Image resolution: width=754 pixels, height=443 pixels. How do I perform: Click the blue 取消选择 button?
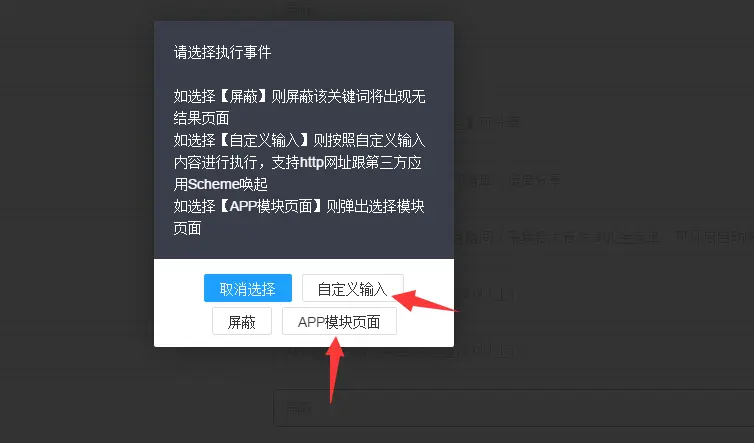248,288
